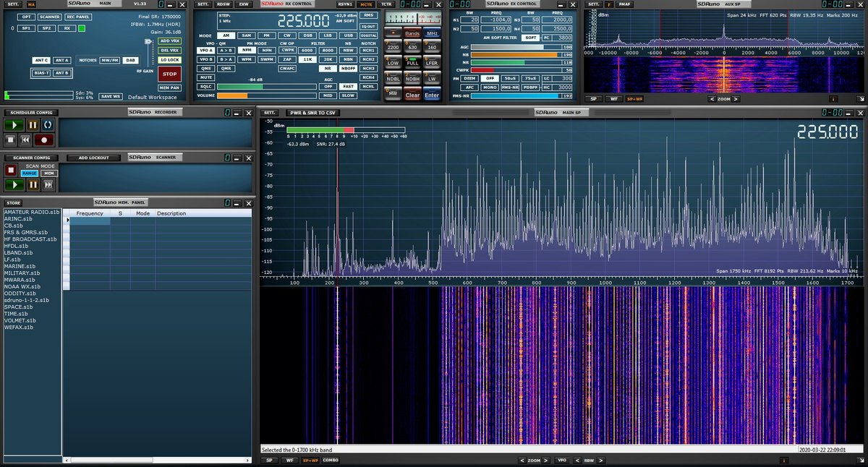
Task: Click the Recorder stop button
Action: pyautogui.click(x=11, y=140)
